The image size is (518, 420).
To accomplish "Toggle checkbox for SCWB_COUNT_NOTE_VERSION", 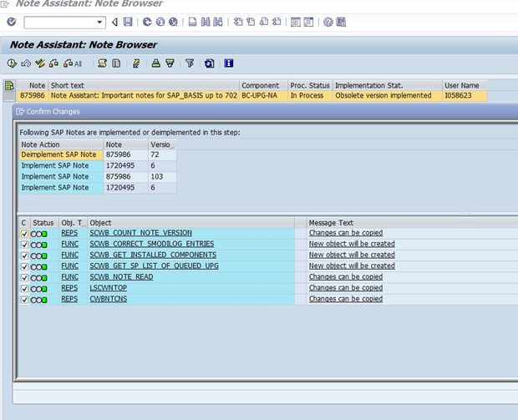I will [24, 234].
